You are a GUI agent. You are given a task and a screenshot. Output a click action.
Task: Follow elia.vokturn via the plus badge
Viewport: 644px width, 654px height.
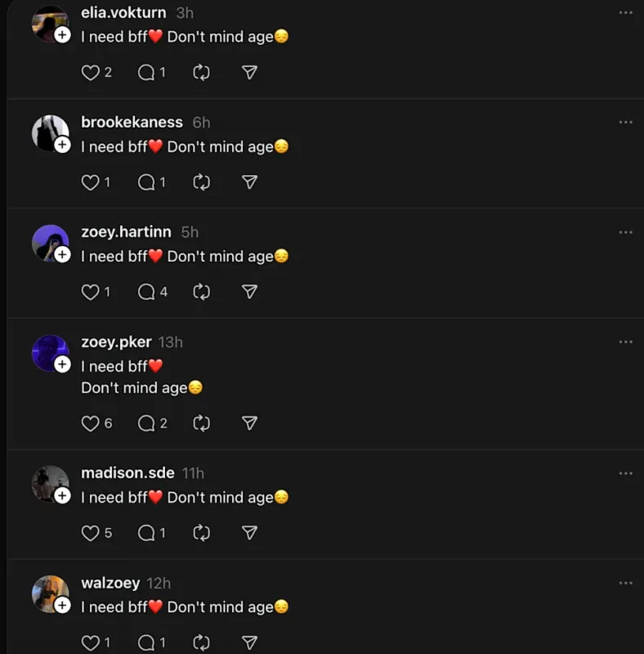tap(61, 34)
